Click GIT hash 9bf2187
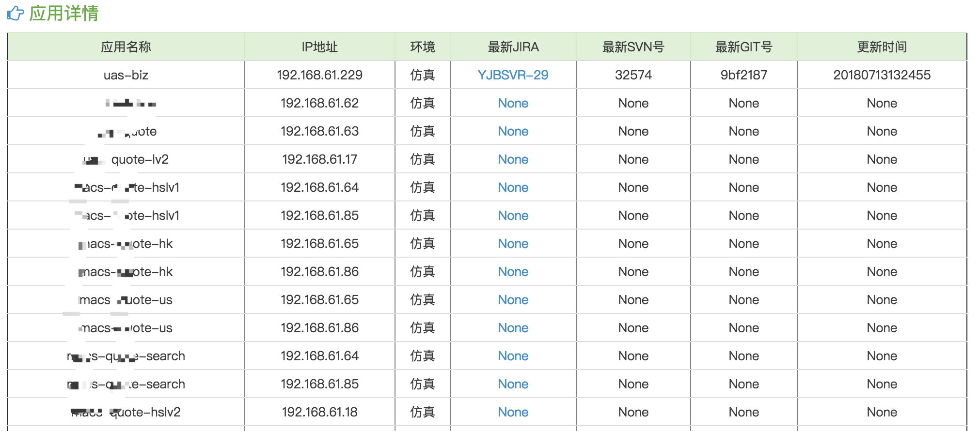This screenshot has height=431, width=980. [x=743, y=75]
